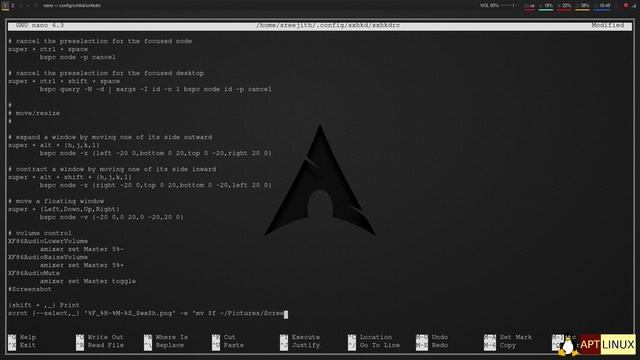Click the Exit shortcut in nano's footer
Image resolution: width=640 pixels, height=360 pixels.
tap(22, 345)
